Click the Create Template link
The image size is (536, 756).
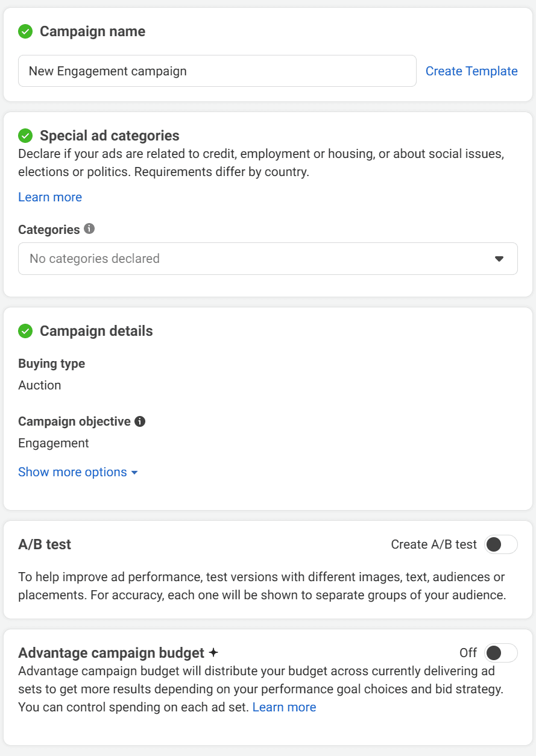click(471, 71)
